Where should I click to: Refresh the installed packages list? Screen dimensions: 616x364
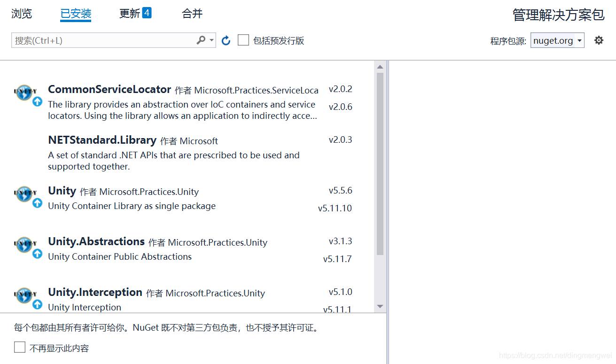pyautogui.click(x=226, y=40)
